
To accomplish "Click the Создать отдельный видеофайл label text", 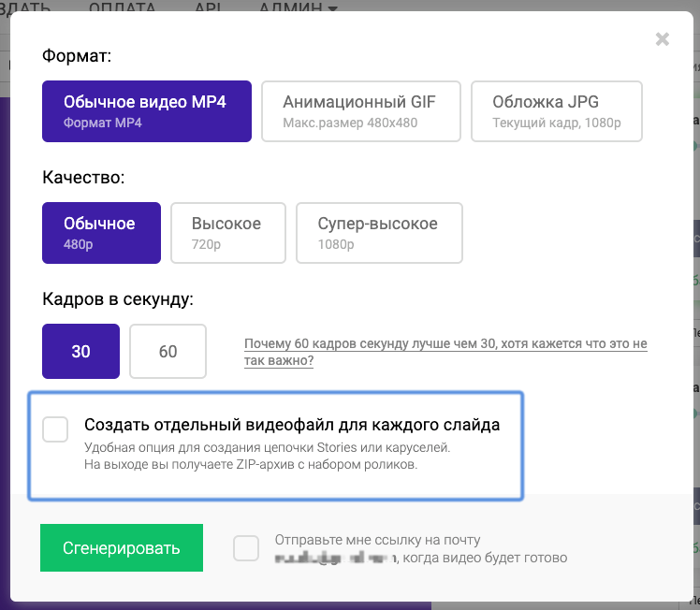I will click(x=292, y=425).
